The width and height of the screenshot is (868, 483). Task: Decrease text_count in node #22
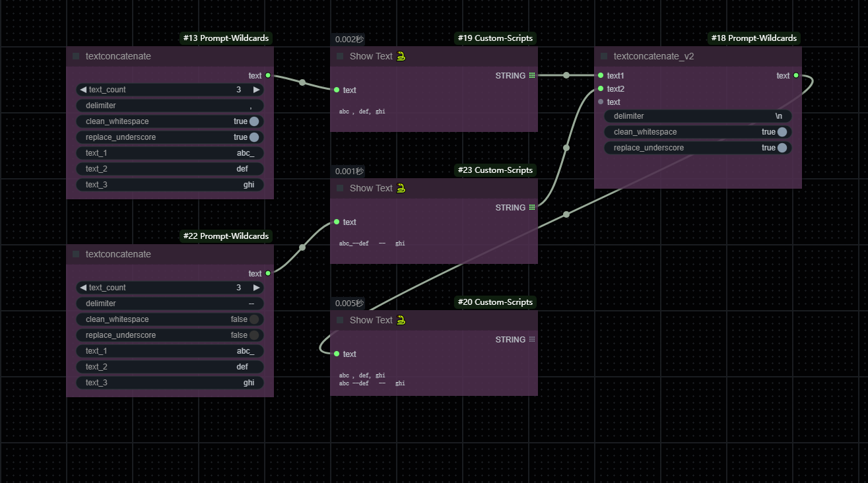83,288
